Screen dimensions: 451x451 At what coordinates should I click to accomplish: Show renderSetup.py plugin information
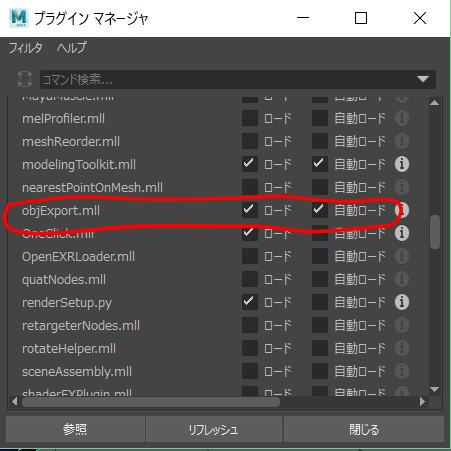tap(402, 302)
